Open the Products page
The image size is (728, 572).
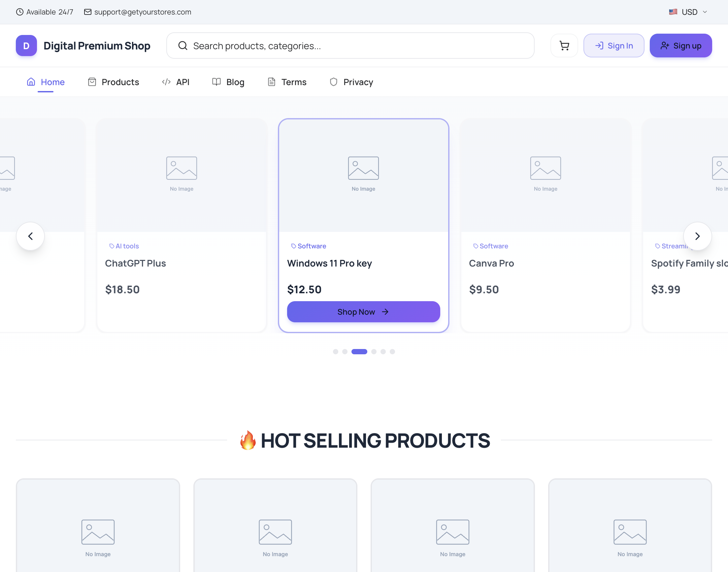(113, 82)
